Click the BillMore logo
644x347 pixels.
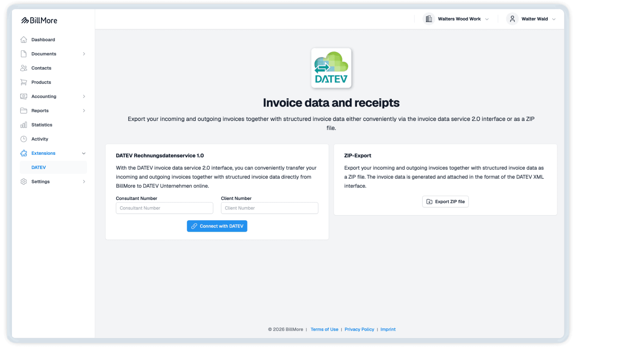click(39, 20)
